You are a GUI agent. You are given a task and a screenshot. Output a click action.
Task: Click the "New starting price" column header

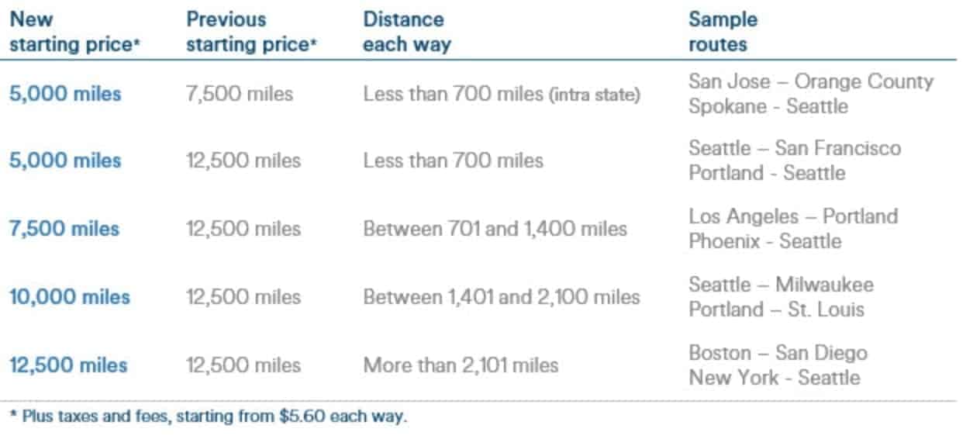pyautogui.click(x=74, y=32)
